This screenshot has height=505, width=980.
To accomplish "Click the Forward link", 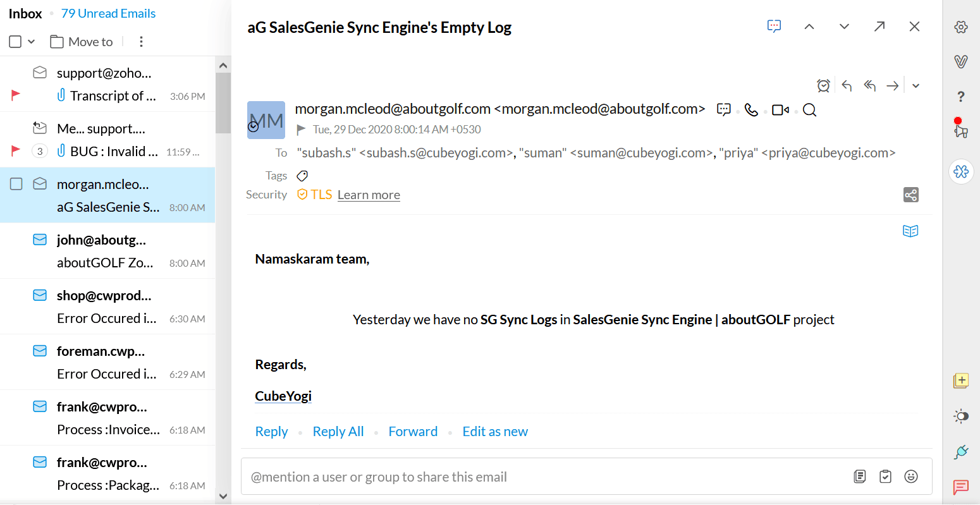I will [x=413, y=432].
